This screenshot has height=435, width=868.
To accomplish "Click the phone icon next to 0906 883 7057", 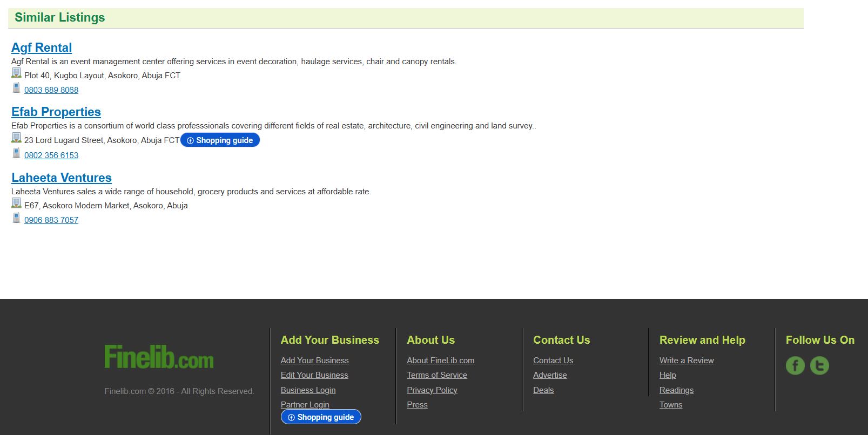I will point(17,218).
